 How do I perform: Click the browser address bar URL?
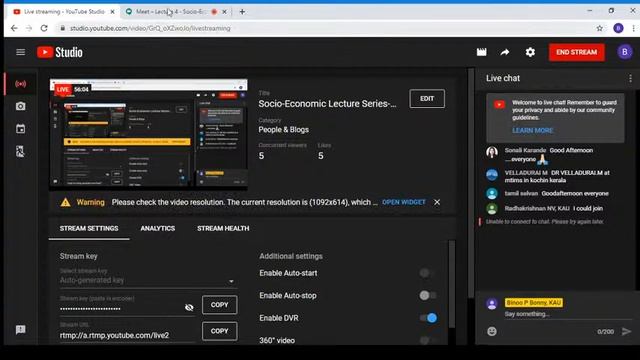[x=150, y=28]
